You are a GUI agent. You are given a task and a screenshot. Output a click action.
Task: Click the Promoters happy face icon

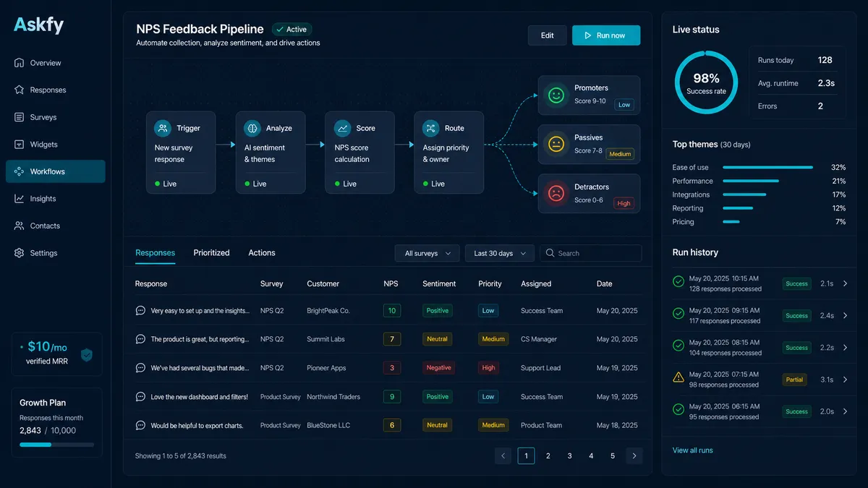tap(556, 95)
